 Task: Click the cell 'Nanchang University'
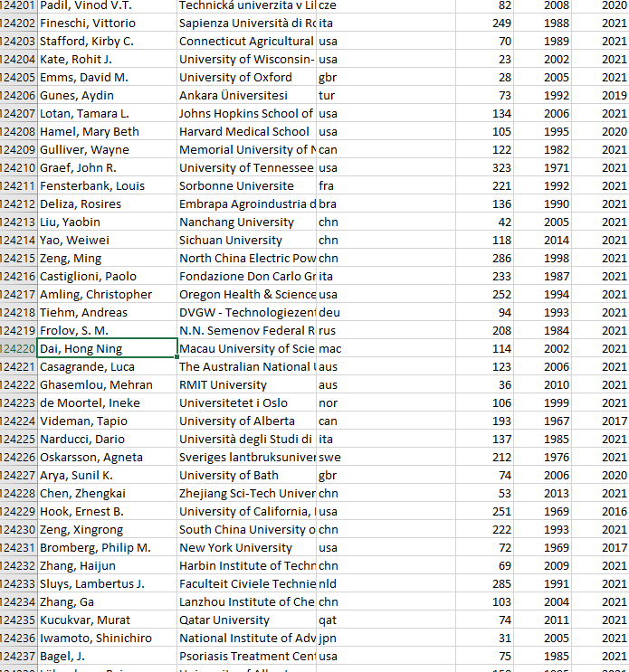(x=246, y=222)
